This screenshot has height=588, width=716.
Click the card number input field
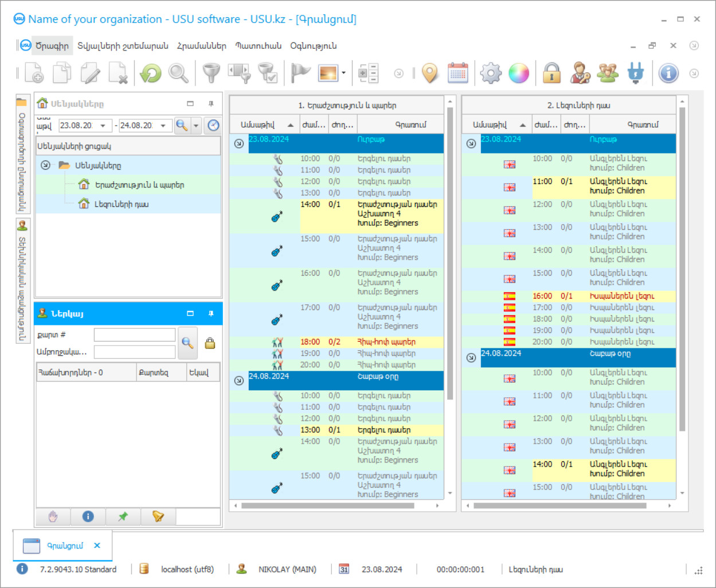pyautogui.click(x=135, y=335)
